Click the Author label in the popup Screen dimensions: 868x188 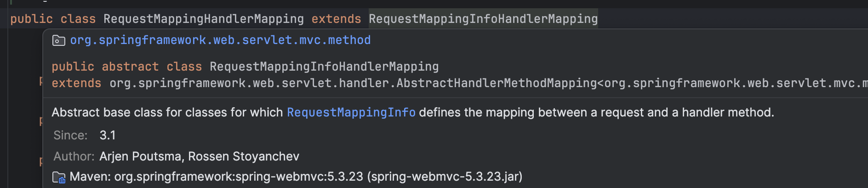click(x=74, y=156)
